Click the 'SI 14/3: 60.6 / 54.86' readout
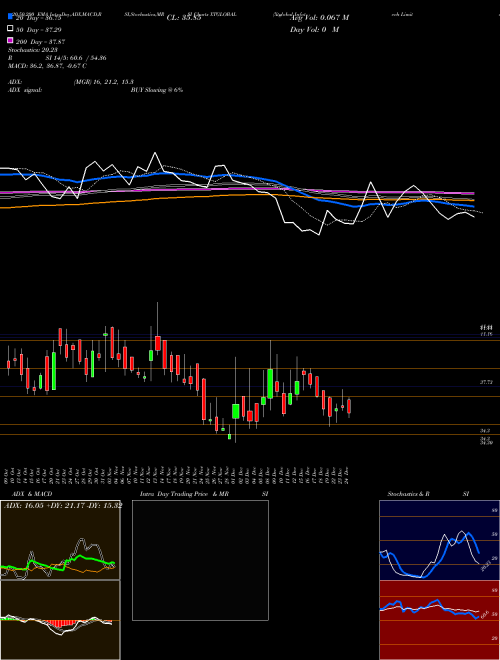Image resolution: width=500 pixels, height=660 pixels. point(76,58)
